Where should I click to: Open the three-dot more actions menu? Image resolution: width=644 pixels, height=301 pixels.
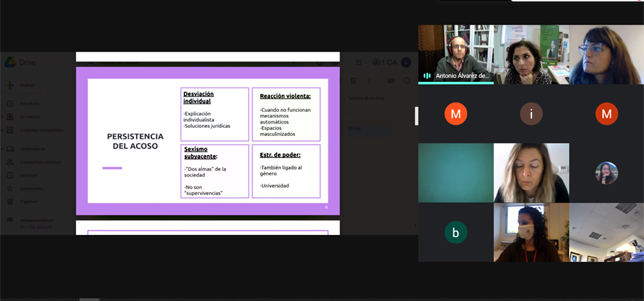[x=369, y=81]
